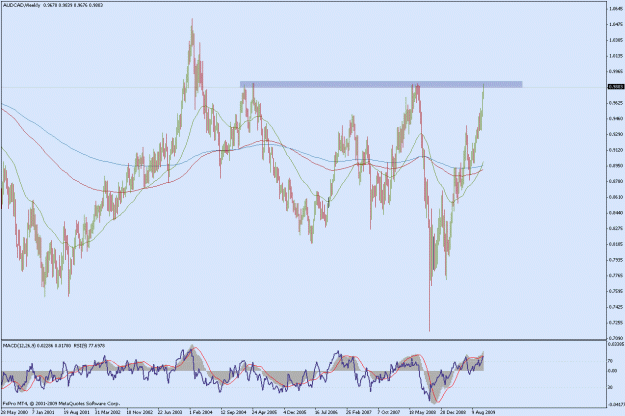Click the 0.8440 price axis label
Image resolution: width=625 pixels, height=416 pixels.
(616, 213)
